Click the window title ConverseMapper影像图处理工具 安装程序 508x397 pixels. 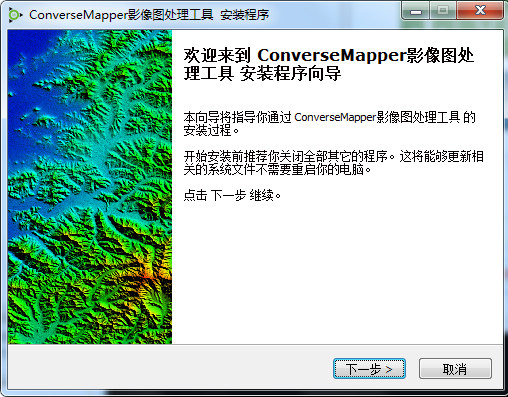[x=149, y=15]
